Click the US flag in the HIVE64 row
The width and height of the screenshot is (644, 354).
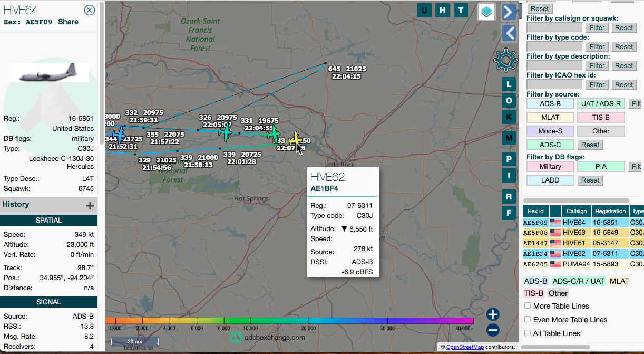555,223
